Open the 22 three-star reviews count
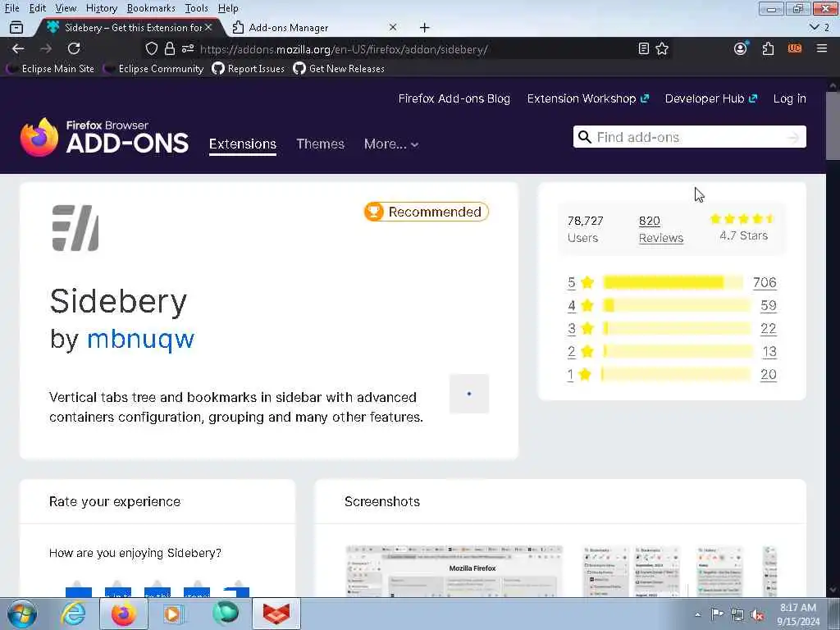 [768, 328]
